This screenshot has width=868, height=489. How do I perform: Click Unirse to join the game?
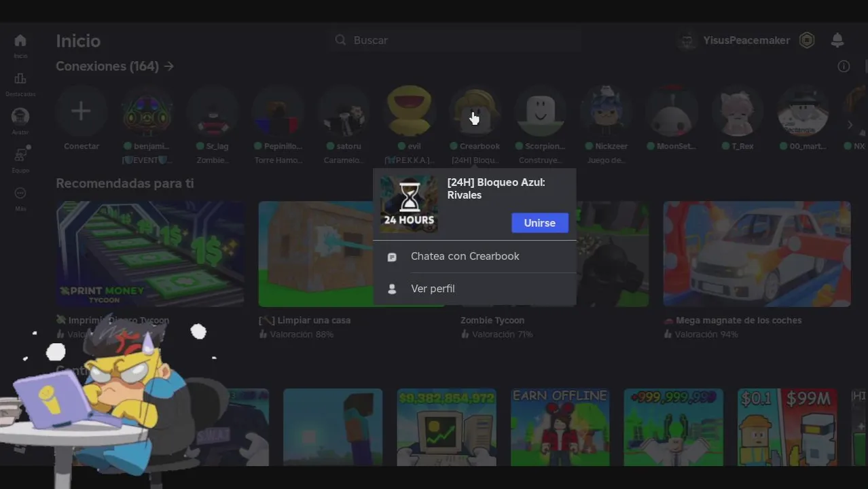pos(540,223)
